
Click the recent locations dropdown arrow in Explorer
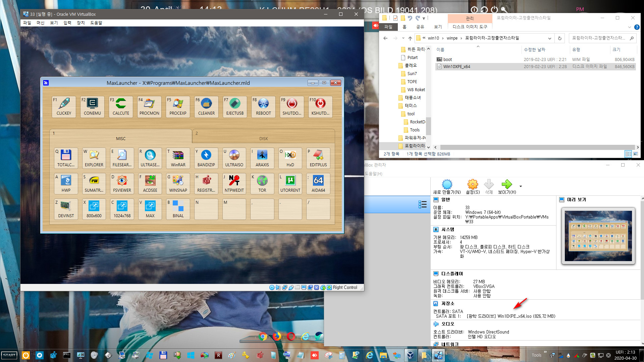pyautogui.click(x=403, y=38)
